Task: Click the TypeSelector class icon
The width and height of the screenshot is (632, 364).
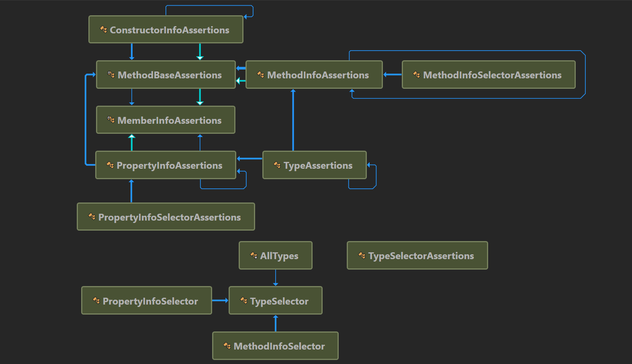Action: click(244, 300)
